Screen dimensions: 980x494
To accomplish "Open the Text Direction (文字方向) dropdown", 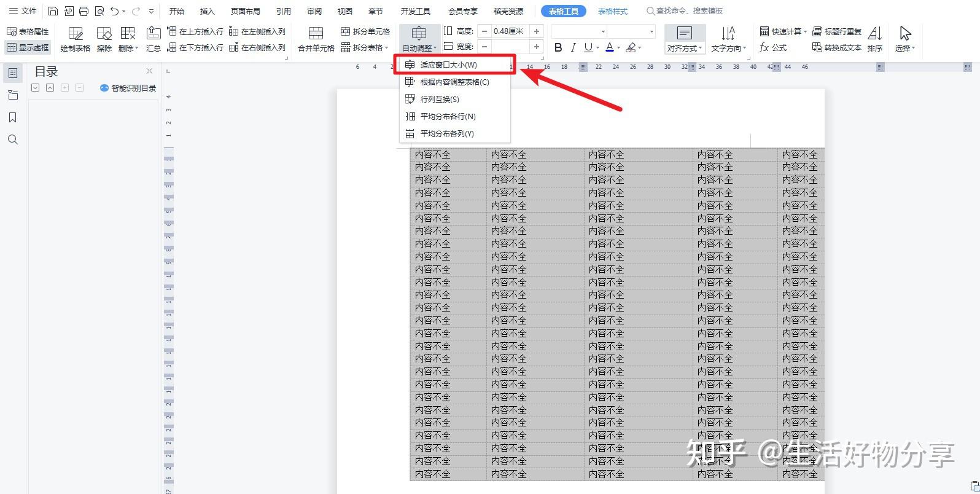I will pyautogui.click(x=729, y=39).
